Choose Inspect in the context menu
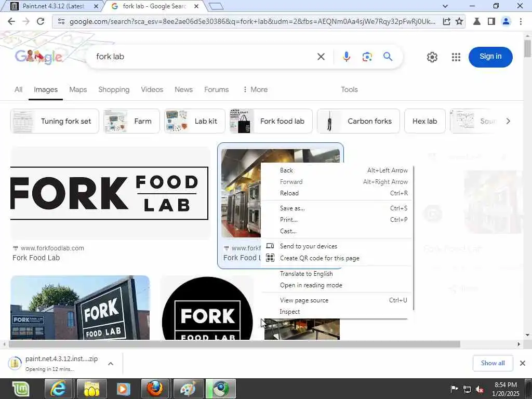532x399 pixels. coord(337,312)
